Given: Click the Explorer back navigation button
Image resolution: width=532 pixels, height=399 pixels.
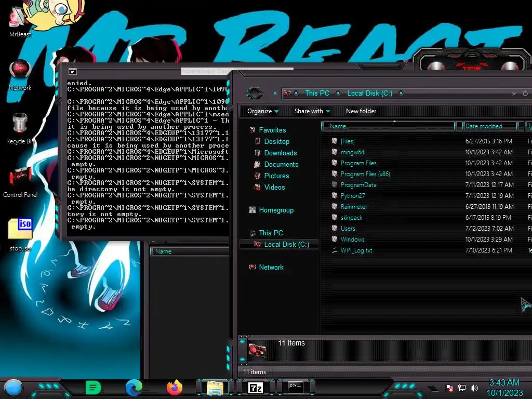Looking at the screenshot, I should (x=255, y=93).
